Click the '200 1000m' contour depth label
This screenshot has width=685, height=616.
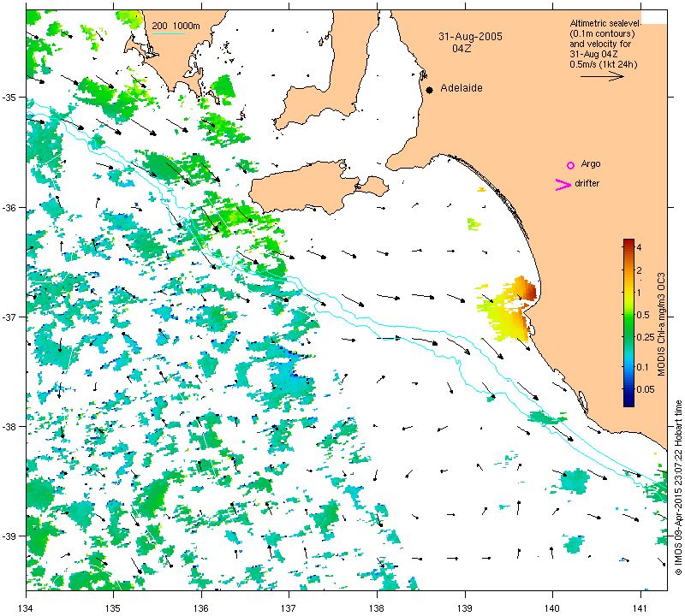(x=176, y=27)
